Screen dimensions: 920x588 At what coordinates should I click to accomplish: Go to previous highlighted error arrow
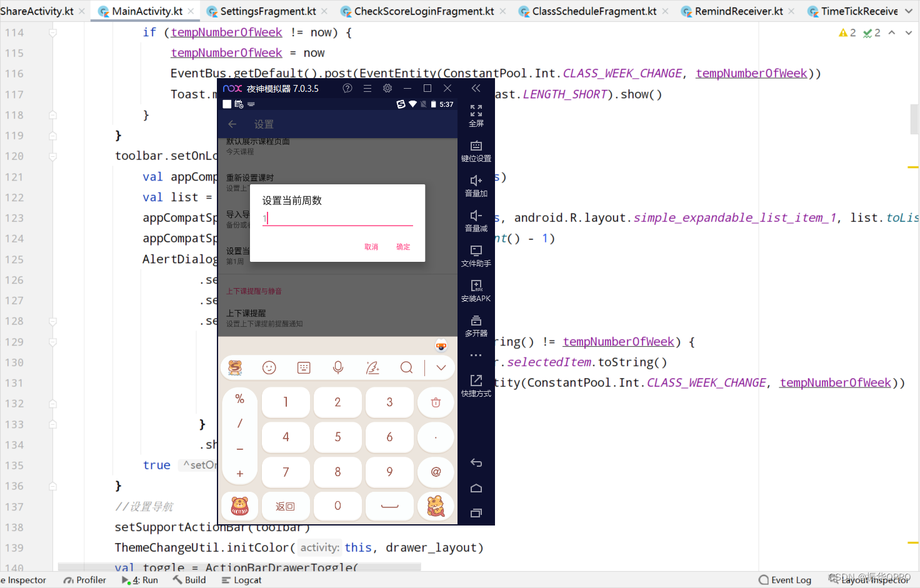[892, 32]
